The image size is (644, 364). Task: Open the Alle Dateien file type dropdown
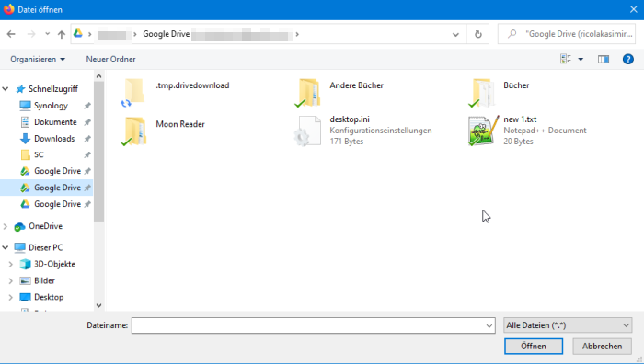(568, 325)
